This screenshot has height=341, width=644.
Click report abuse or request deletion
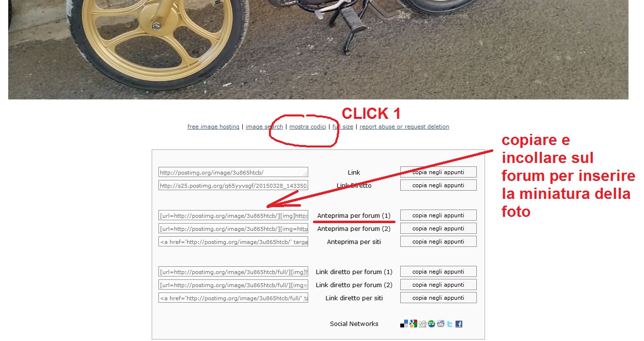coord(404,127)
